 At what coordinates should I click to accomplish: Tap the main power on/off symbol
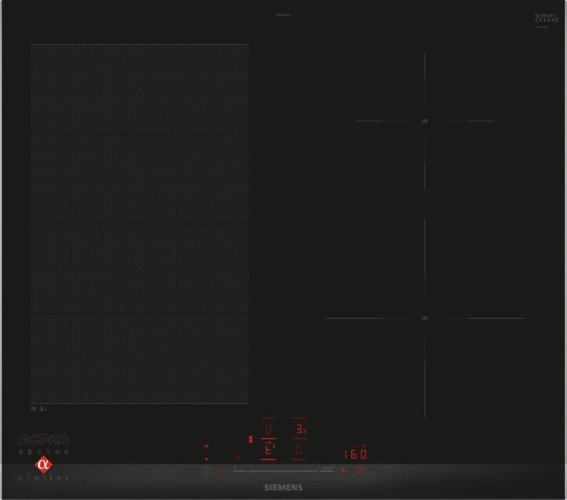point(206,470)
